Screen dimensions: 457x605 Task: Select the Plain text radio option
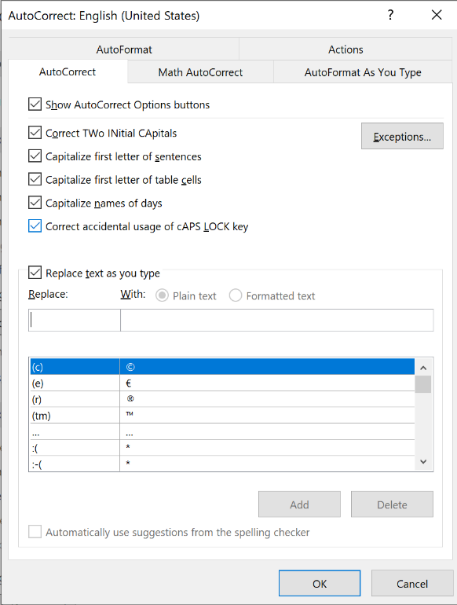(x=162, y=296)
